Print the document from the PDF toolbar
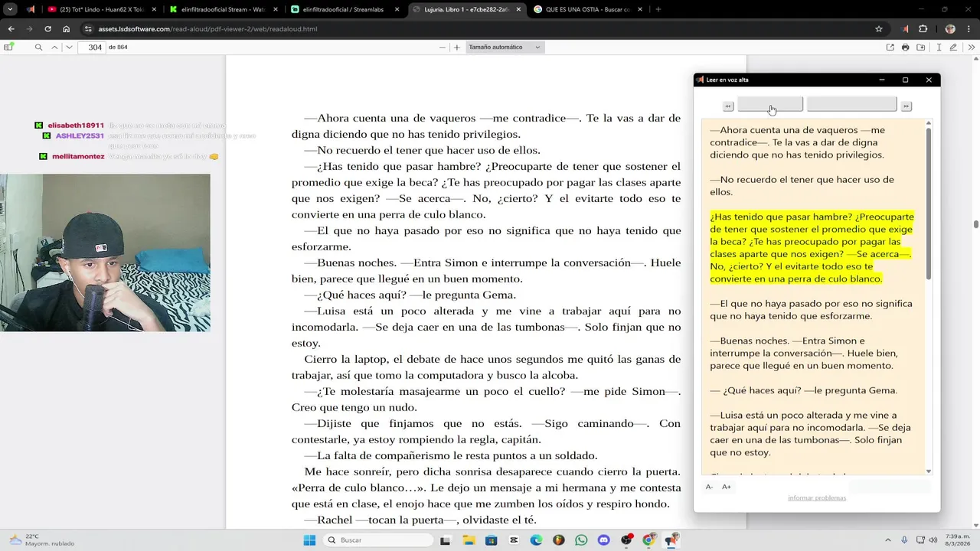The image size is (980, 551). 906,47
